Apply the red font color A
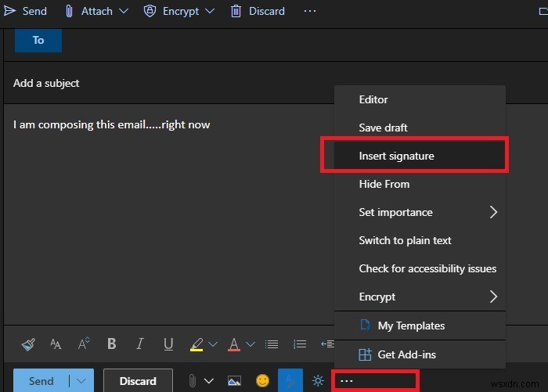Screen dimensions: 548x392 (x=234, y=344)
